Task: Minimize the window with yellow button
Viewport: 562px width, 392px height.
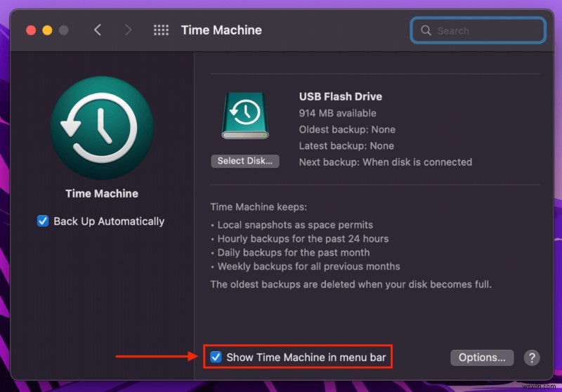Action: 47,30
